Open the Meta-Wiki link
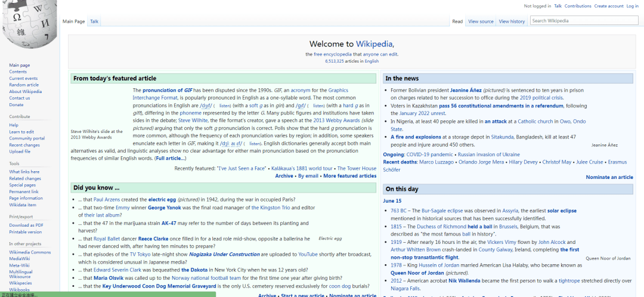The width and height of the screenshot is (644, 297). (19, 266)
